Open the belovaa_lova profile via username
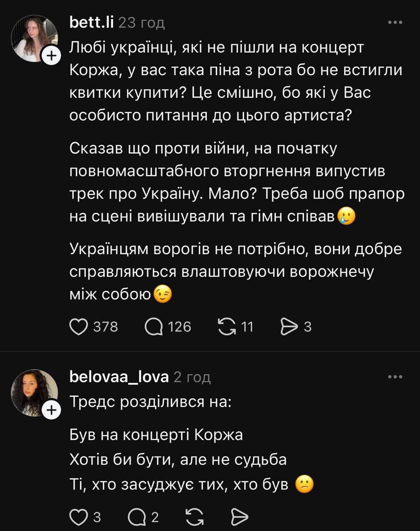The height and width of the screenshot is (531, 420). point(119,377)
